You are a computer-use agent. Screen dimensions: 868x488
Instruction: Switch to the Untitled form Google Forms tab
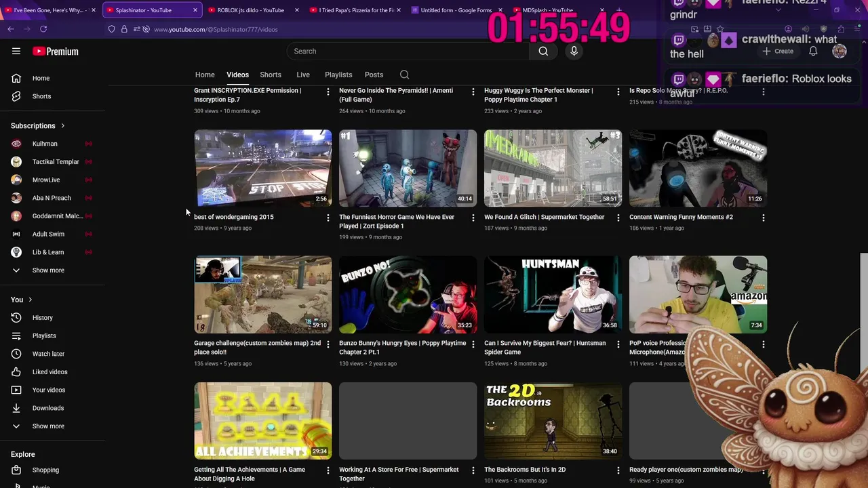455,10
